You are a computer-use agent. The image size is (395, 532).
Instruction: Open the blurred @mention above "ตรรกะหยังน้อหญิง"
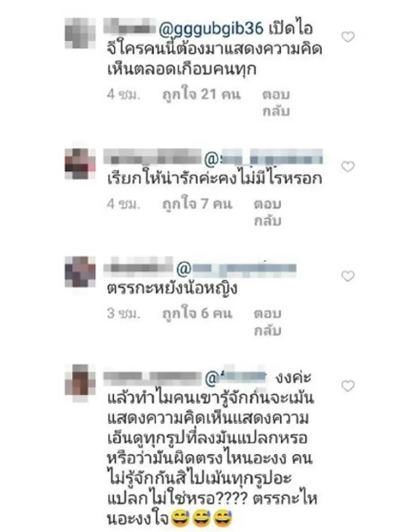237,269
